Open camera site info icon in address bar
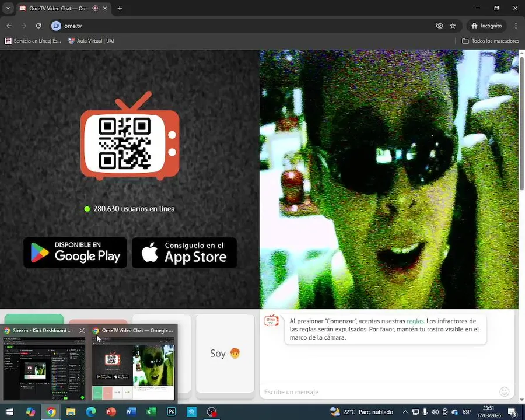The image size is (525, 420). 56,26
